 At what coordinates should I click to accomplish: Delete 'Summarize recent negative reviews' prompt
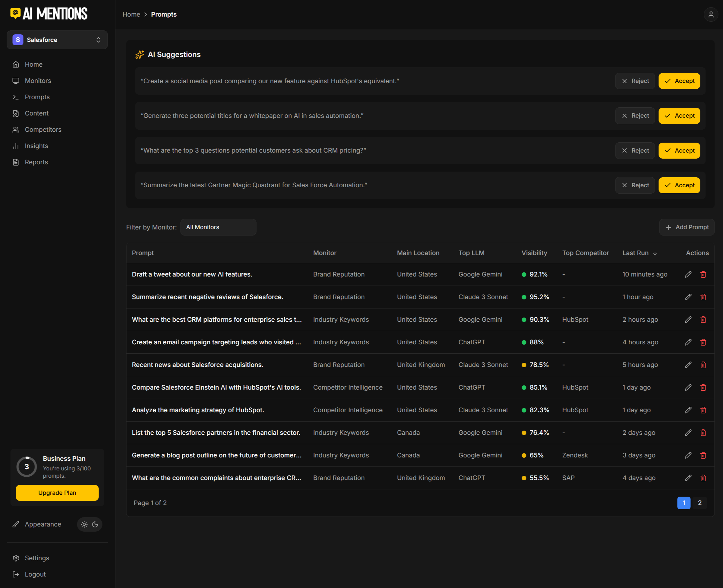point(703,297)
